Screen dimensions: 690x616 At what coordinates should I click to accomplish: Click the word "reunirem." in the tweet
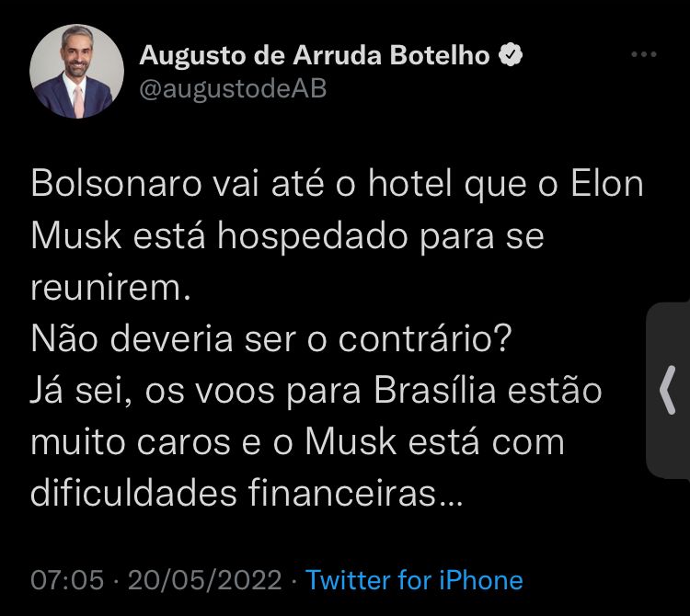[x=109, y=288]
